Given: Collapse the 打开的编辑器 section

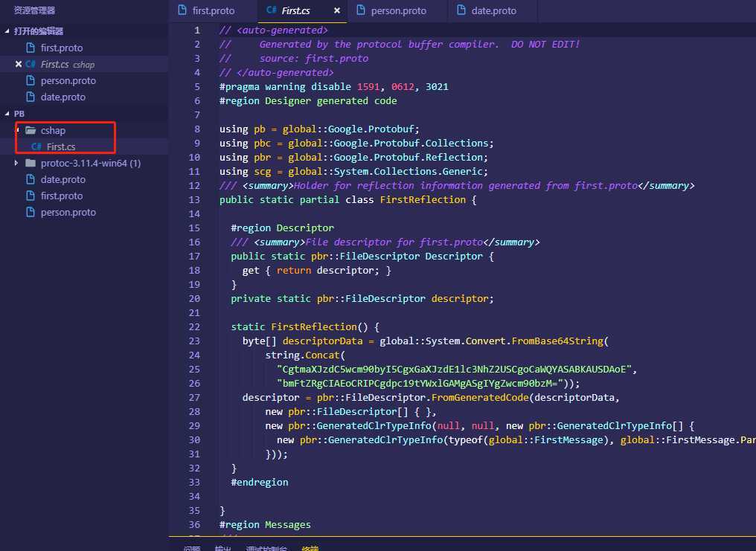Looking at the screenshot, I should click(7, 31).
